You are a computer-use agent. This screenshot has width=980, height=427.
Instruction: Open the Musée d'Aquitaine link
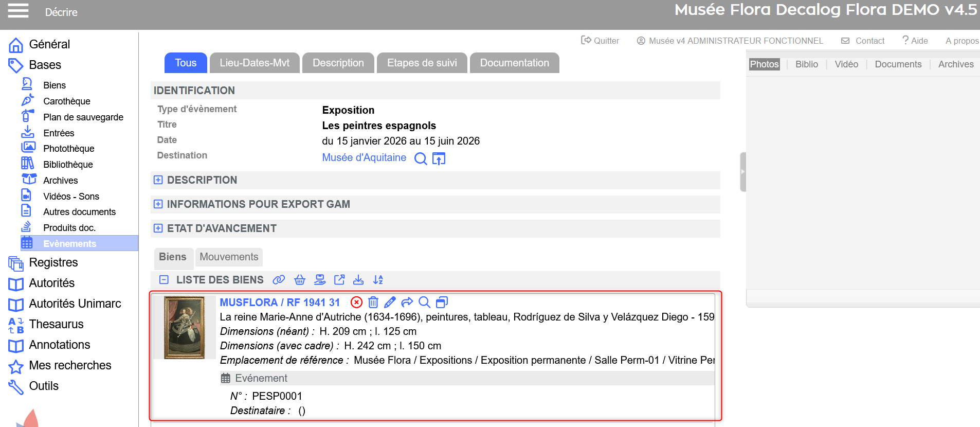point(364,158)
